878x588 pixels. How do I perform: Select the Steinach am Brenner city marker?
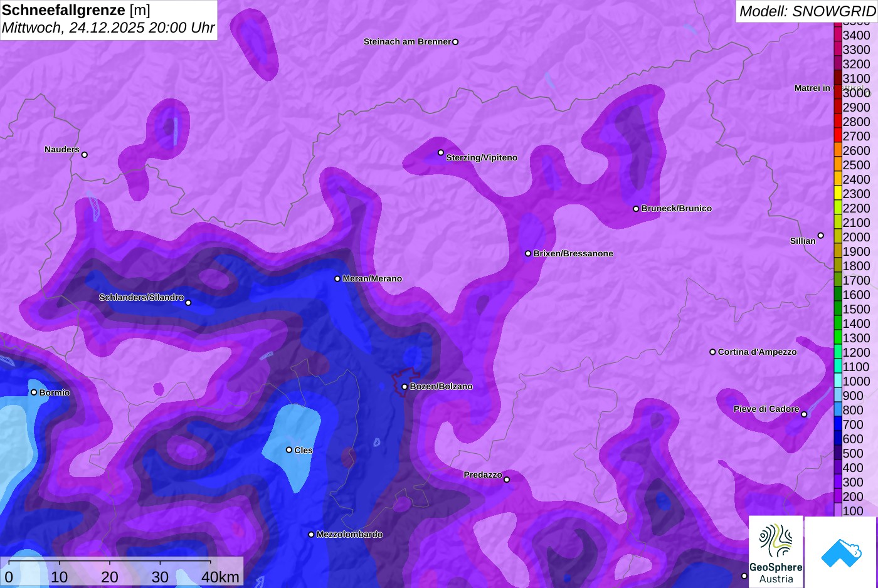click(455, 42)
